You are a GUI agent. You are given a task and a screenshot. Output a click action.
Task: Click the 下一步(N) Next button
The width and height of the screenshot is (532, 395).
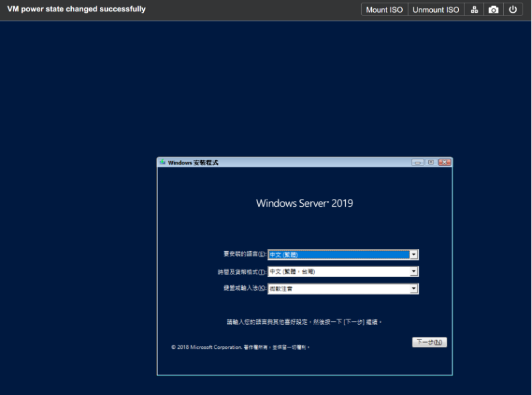coord(429,342)
